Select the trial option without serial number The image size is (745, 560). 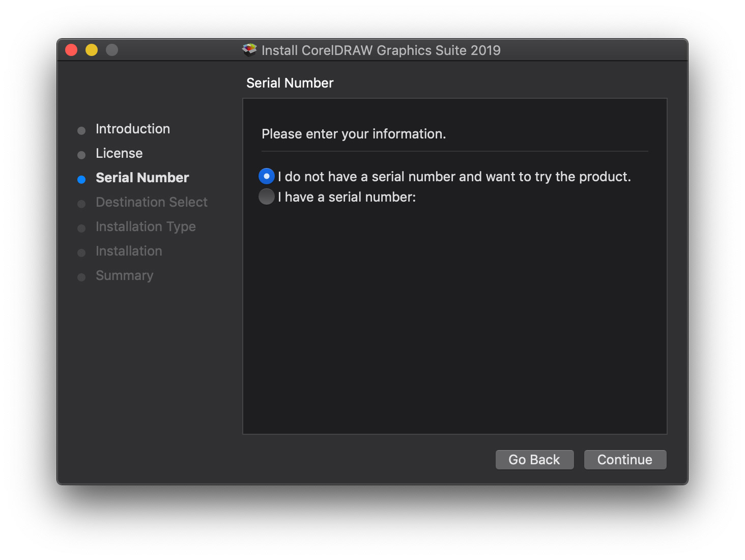click(x=266, y=176)
